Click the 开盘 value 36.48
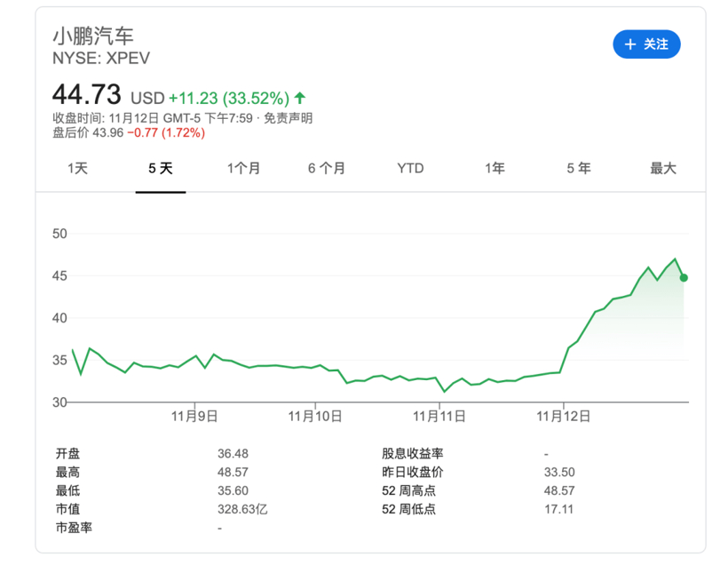This screenshot has width=728, height=565. tap(233, 453)
